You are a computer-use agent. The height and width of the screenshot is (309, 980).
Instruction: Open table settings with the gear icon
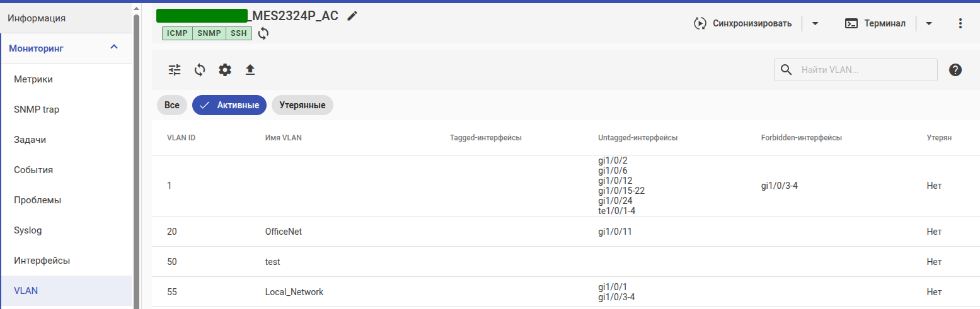click(x=225, y=70)
